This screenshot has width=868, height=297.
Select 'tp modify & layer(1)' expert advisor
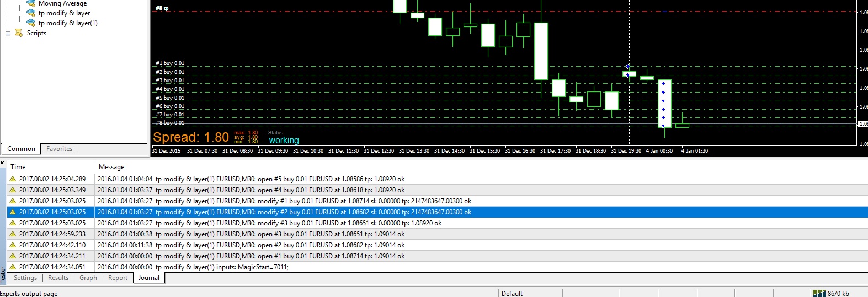[x=68, y=23]
